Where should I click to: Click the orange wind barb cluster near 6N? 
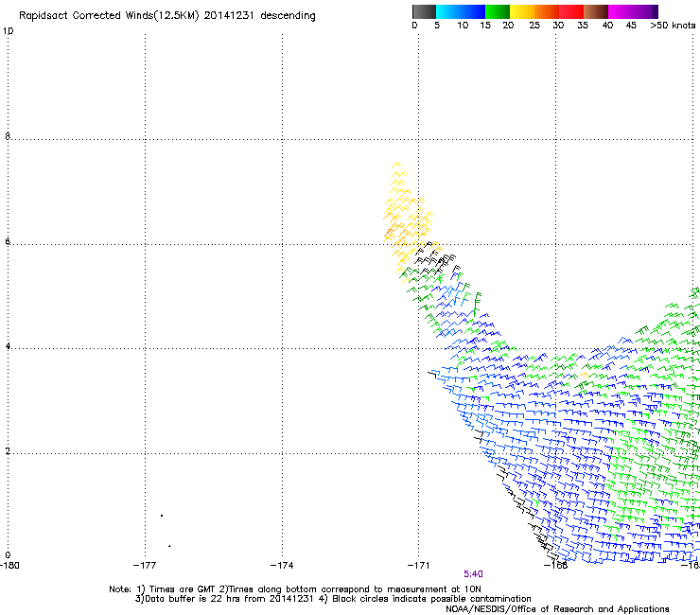390,232
